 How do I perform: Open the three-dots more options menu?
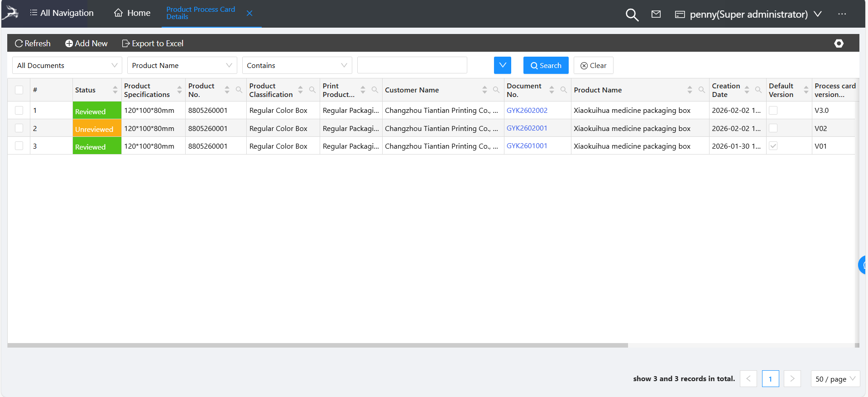842,14
